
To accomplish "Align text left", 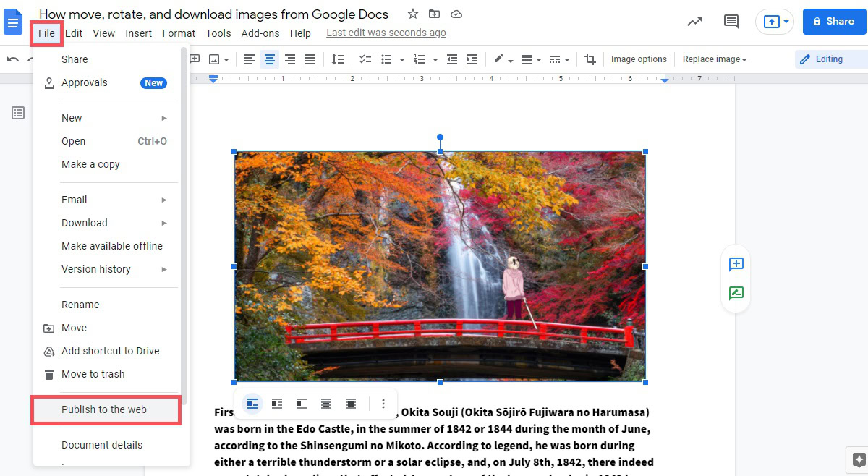I will [x=250, y=59].
